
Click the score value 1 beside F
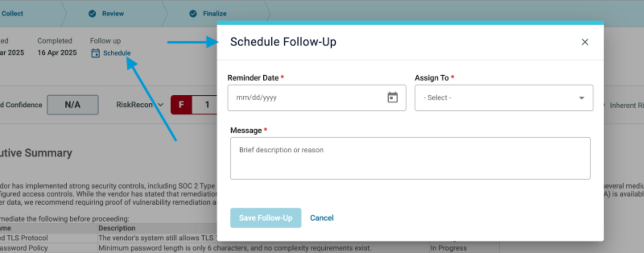pyautogui.click(x=207, y=105)
